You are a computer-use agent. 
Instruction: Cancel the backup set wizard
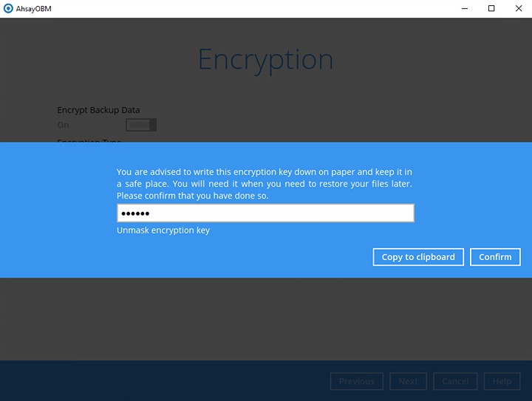pos(455,381)
